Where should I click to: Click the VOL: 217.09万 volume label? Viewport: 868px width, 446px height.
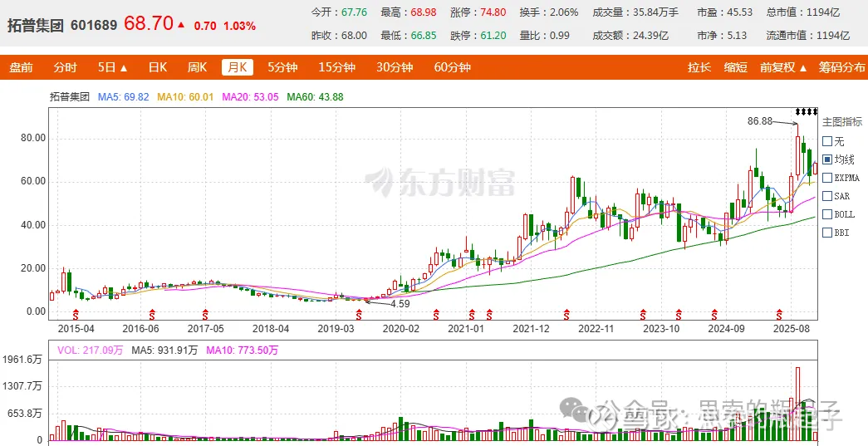coord(91,350)
